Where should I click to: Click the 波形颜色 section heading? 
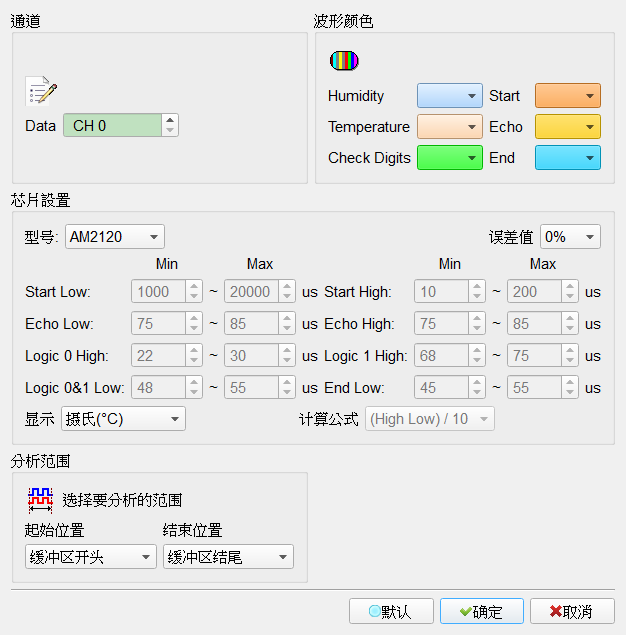point(343,21)
